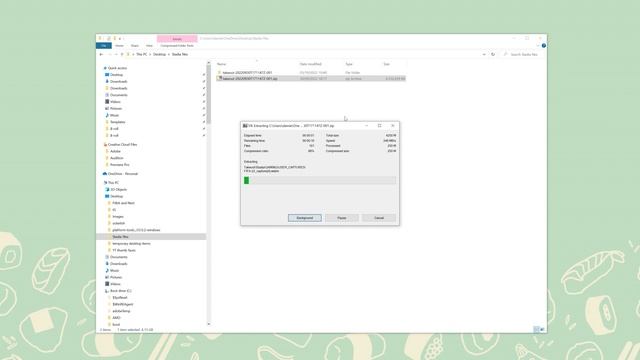
Task: Open the Adobe folder under Creative Cloud
Action: pyautogui.click(x=116, y=151)
